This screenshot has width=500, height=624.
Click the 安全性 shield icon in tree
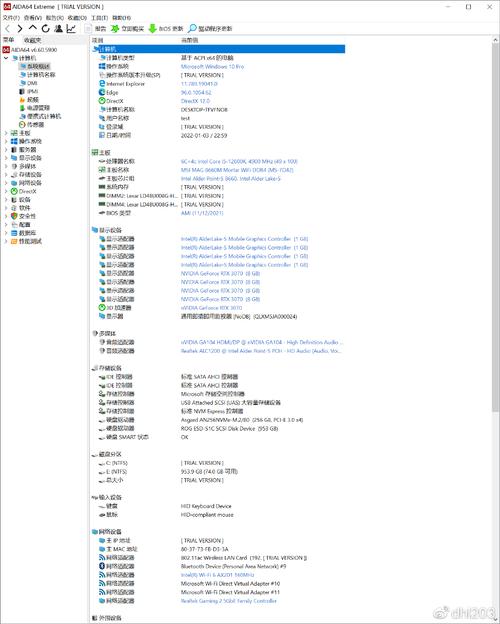coord(14,216)
